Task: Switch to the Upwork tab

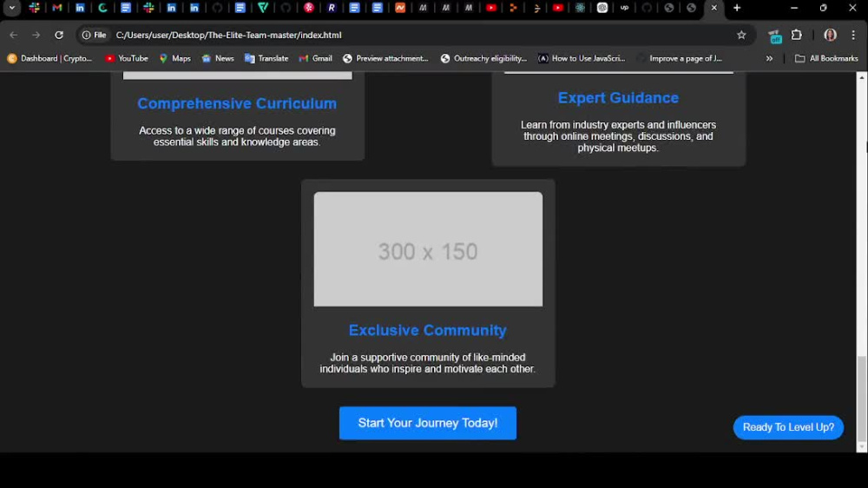Action: 624,8
